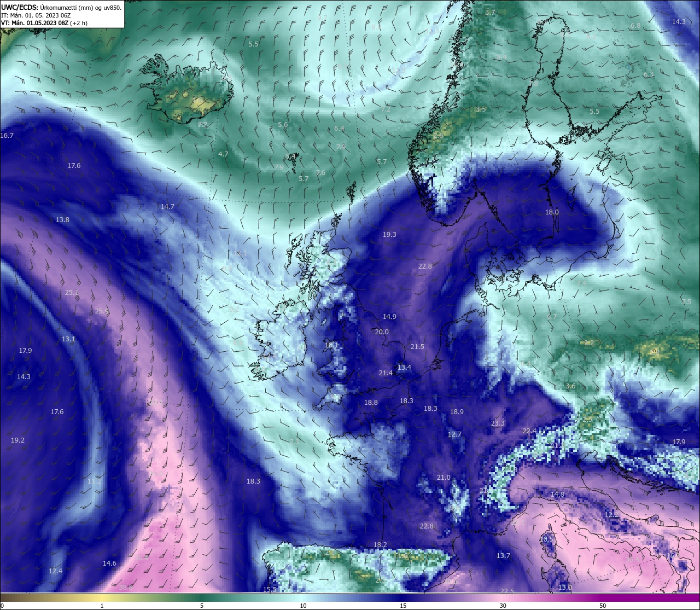
Task: Click the 3.6 value label
Action: click(x=570, y=386)
